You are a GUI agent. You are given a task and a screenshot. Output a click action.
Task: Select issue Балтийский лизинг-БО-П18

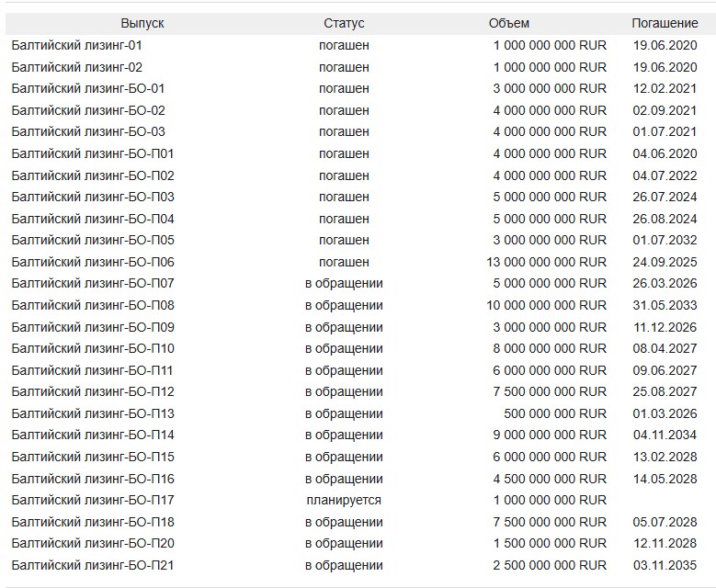(x=93, y=522)
